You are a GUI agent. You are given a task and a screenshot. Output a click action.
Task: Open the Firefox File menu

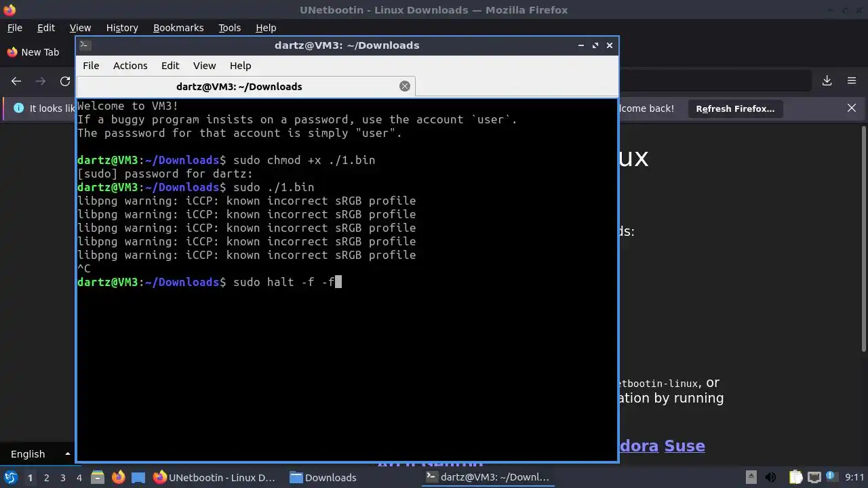(x=14, y=28)
